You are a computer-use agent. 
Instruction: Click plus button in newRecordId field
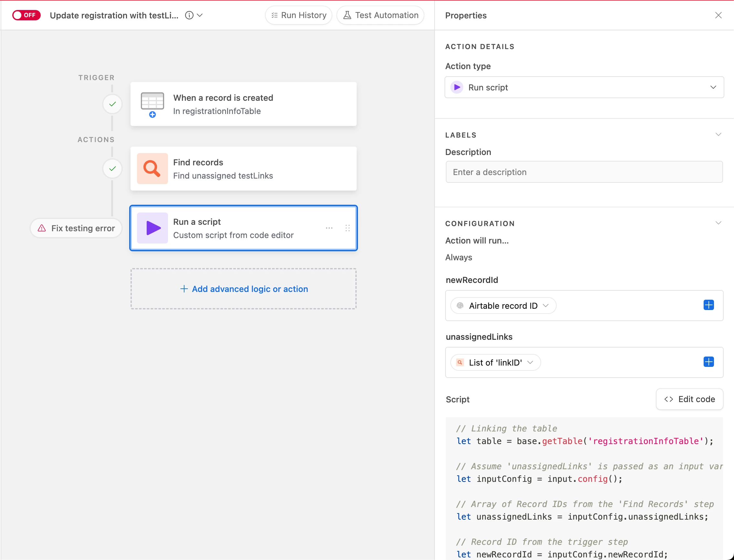pos(708,305)
